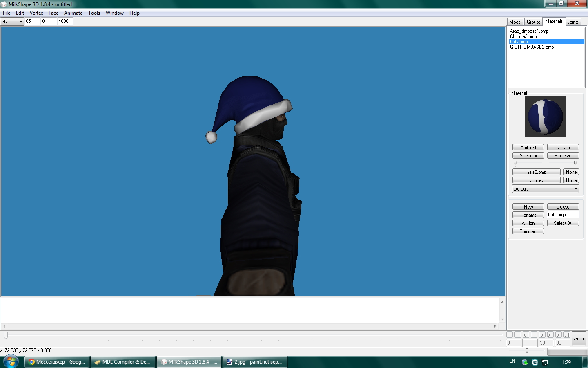Switch to the Chrome Messenger taskbar window
Screen dimensions: 588x368
[x=57, y=362]
